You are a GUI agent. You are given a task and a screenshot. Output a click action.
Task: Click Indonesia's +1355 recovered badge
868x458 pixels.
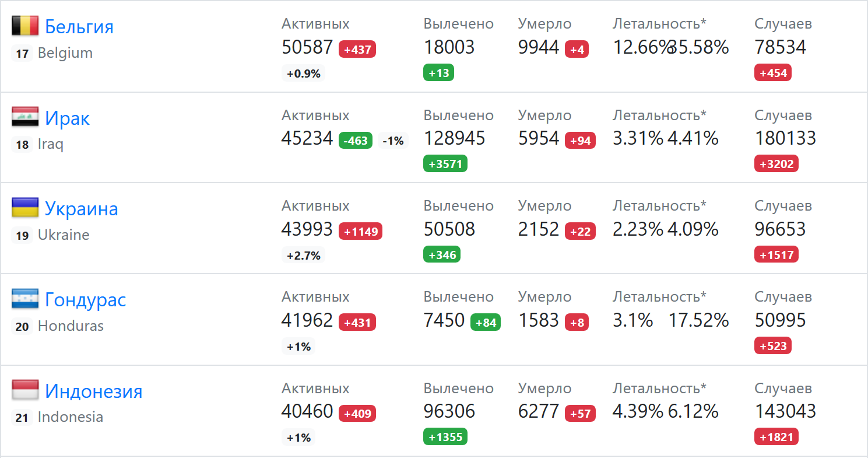tap(445, 437)
